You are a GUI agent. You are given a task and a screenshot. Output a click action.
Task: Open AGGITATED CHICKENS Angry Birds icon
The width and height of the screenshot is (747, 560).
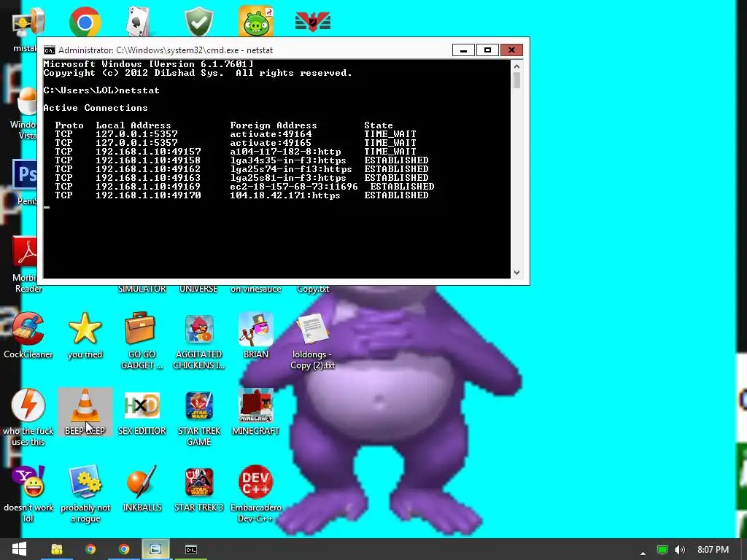198,340
